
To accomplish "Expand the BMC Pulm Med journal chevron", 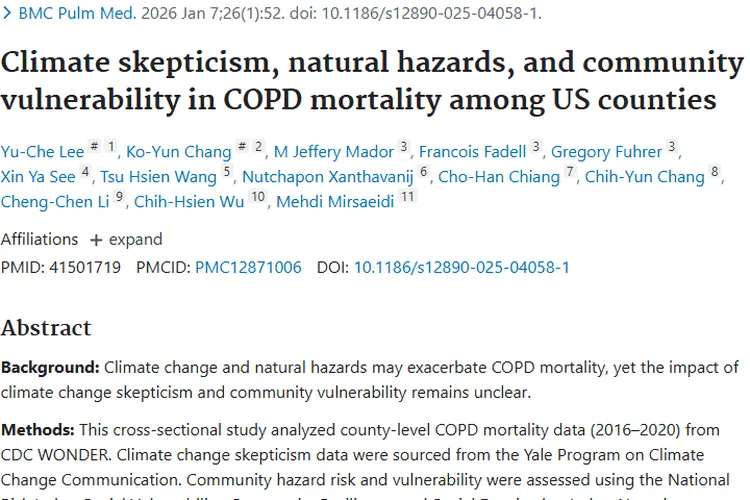I will pyautogui.click(x=8, y=13).
